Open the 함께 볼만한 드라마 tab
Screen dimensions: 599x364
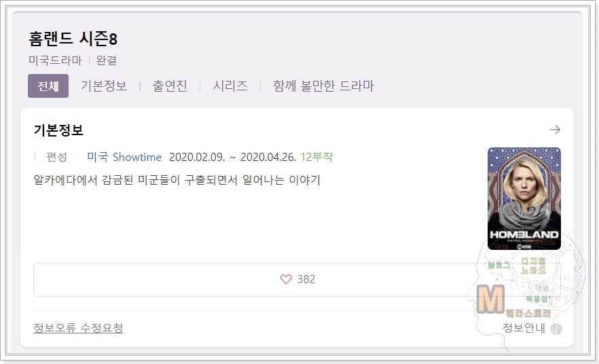tap(323, 86)
